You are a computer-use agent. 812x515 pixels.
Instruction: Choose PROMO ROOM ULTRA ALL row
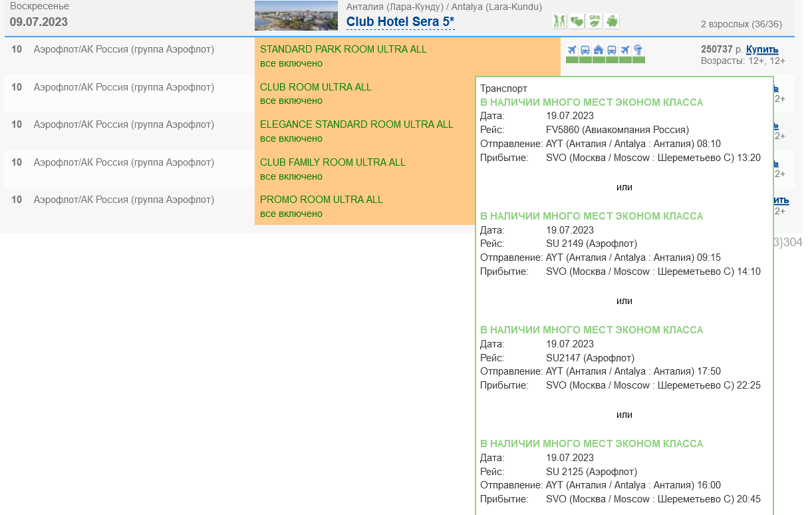point(321,200)
